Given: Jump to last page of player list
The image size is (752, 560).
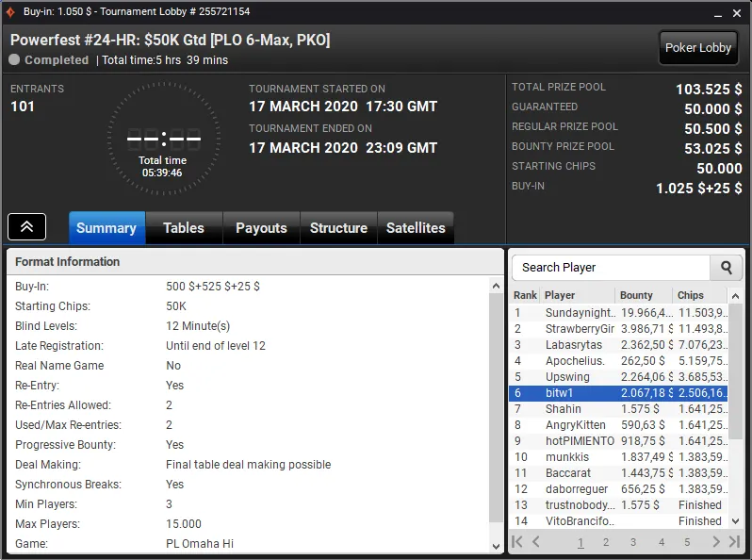Looking at the screenshot, I should [734, 542].
